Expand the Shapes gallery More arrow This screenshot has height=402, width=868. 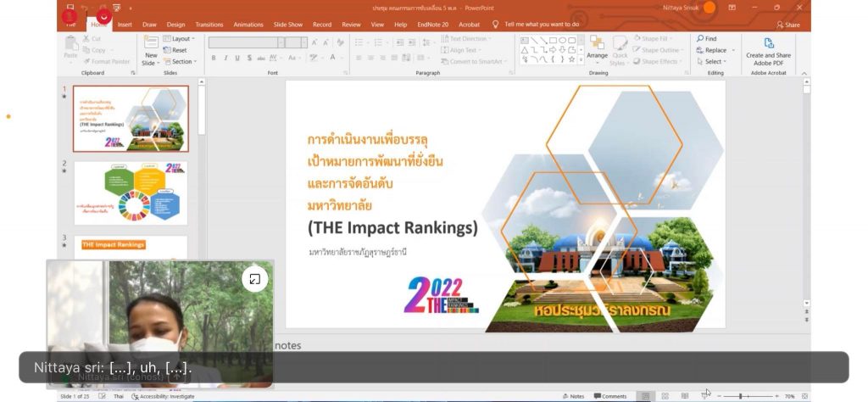(581, 60)
